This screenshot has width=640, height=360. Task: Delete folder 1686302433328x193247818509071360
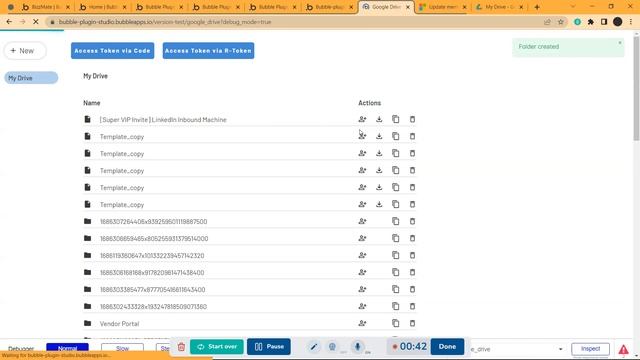point(412,306)
